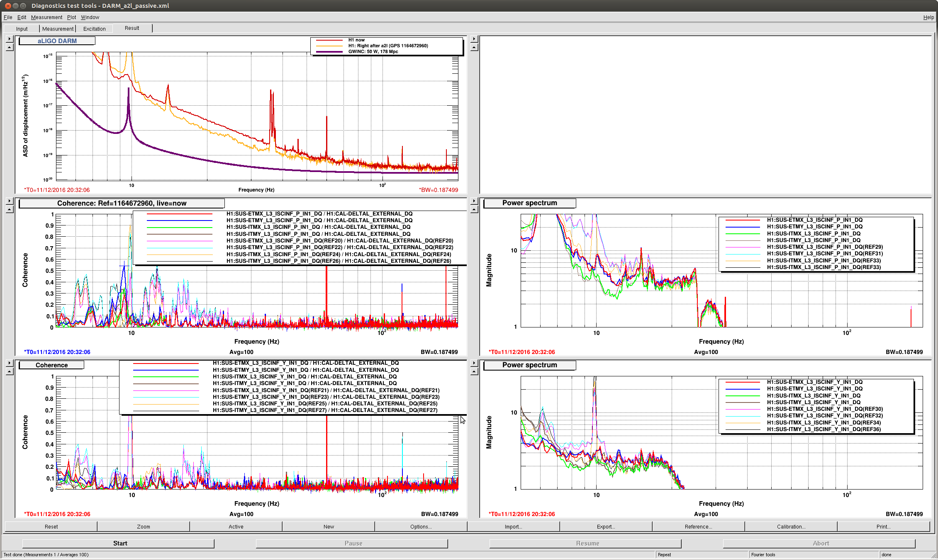Switch to the Excitation tab
The height and width of the screenshot is (560, 938).
click(94, 29)
